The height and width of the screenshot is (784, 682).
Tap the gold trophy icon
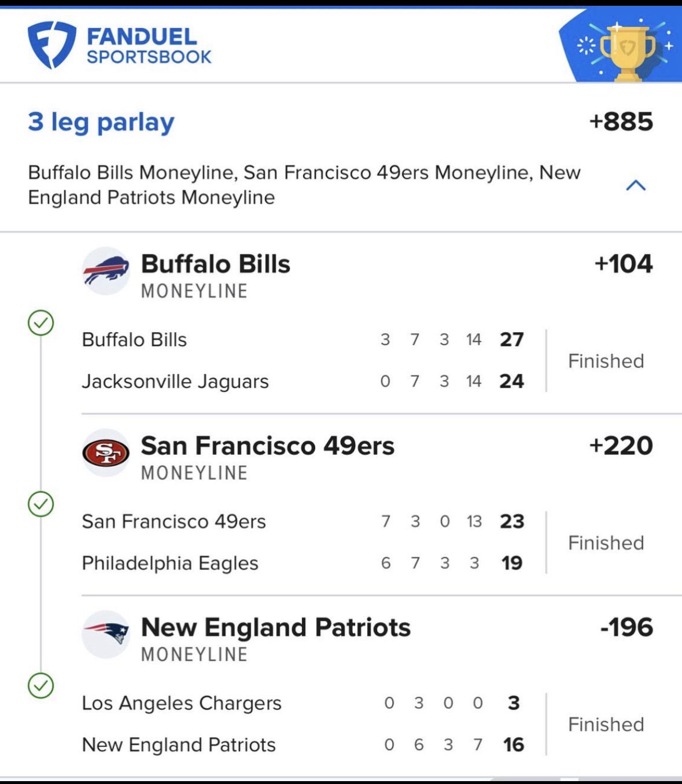[627, 50]
